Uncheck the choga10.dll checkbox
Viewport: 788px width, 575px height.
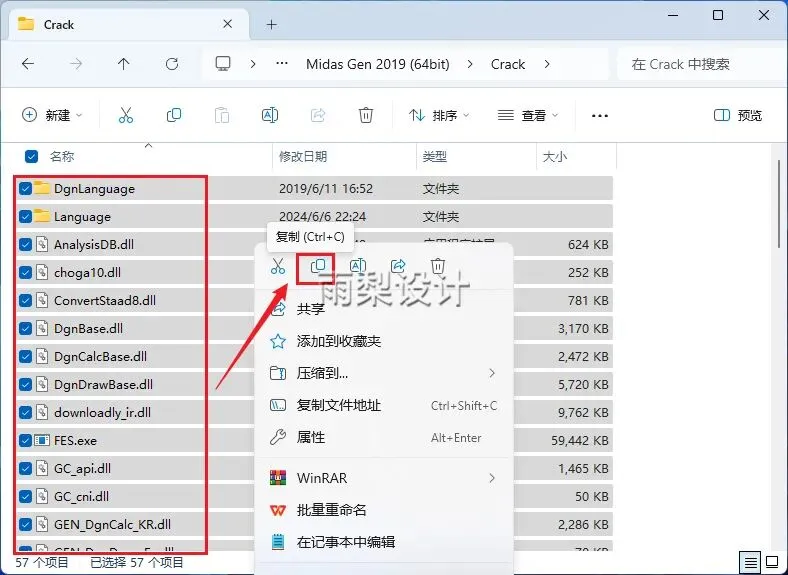(x=25, y=272)
